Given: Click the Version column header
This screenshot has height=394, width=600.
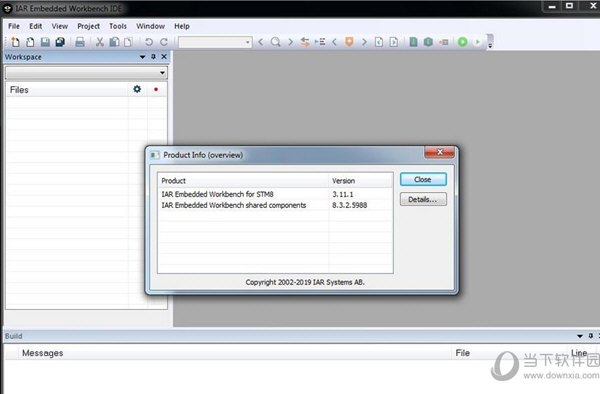Looking at the screenshot, I should [x=360, y=181].
